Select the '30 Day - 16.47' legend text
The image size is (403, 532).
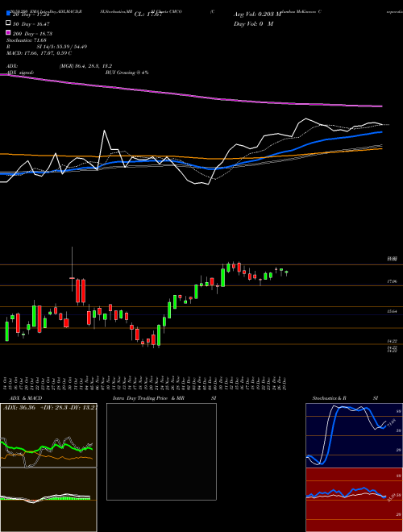pos(31,24)
